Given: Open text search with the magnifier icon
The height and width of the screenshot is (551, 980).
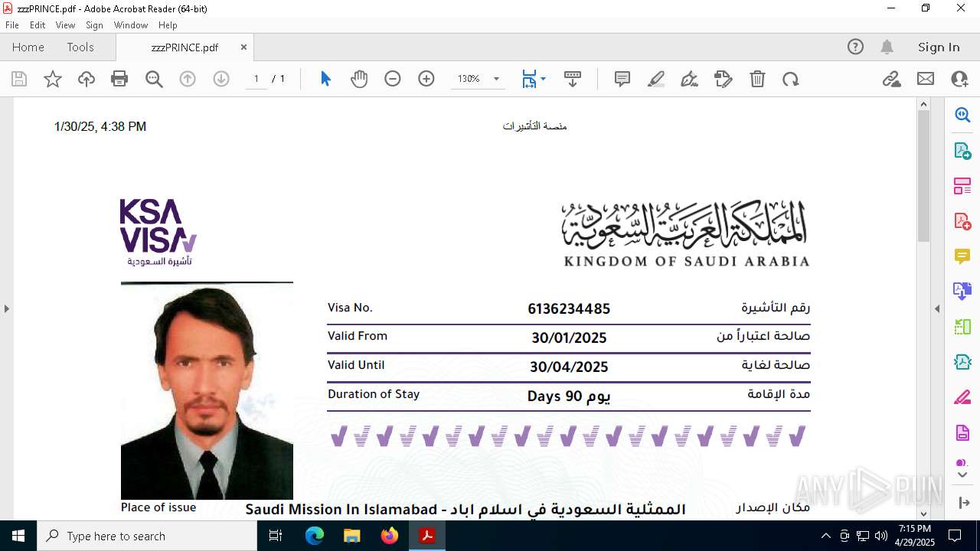Looking at the screenshot, I should point(154,79).
